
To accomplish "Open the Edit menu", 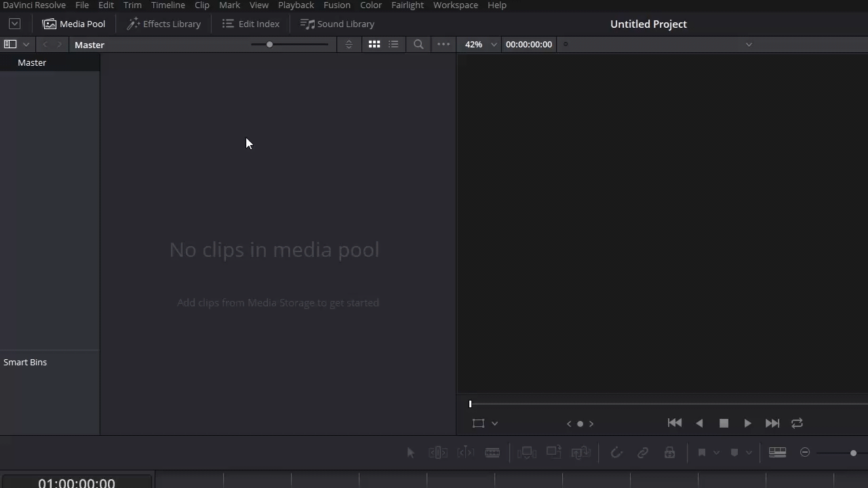I will coord(106,5).
